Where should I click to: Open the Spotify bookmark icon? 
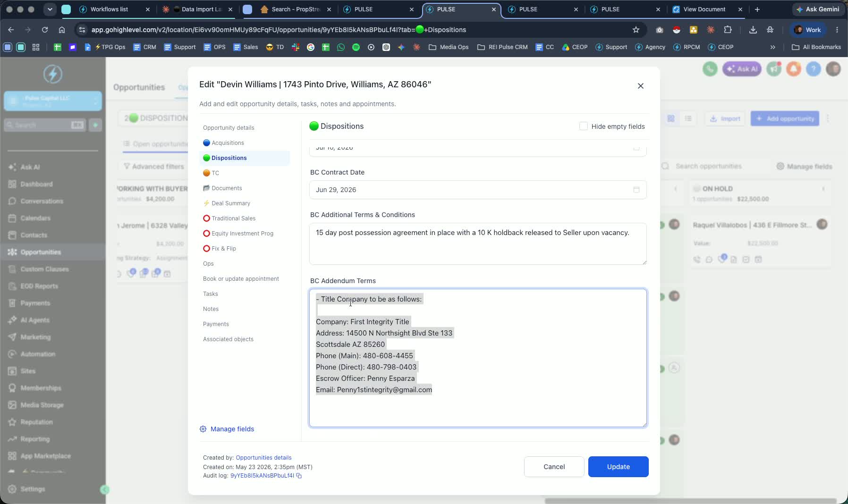point(356,47)
